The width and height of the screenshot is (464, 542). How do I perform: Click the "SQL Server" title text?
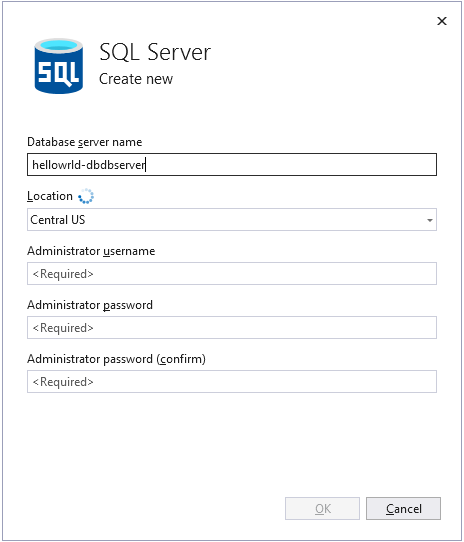[155, 52]
